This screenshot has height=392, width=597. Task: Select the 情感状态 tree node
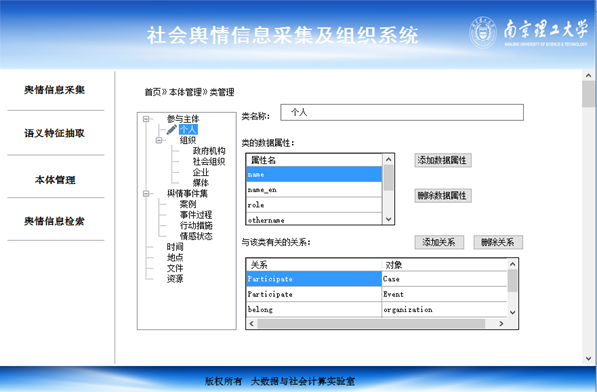point(196,236)
